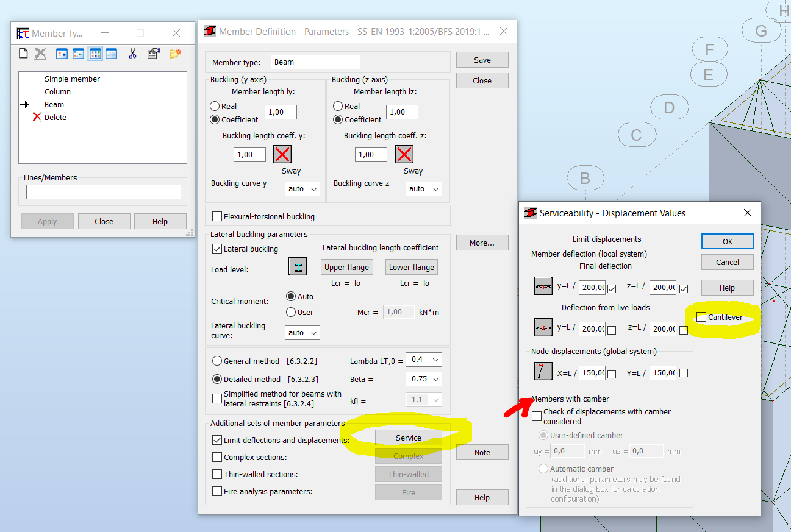Image resolution: width=791 pixels, height=532 pixels.
Task: Delete member type using the X toolbar icon
Action: point(40,54)
